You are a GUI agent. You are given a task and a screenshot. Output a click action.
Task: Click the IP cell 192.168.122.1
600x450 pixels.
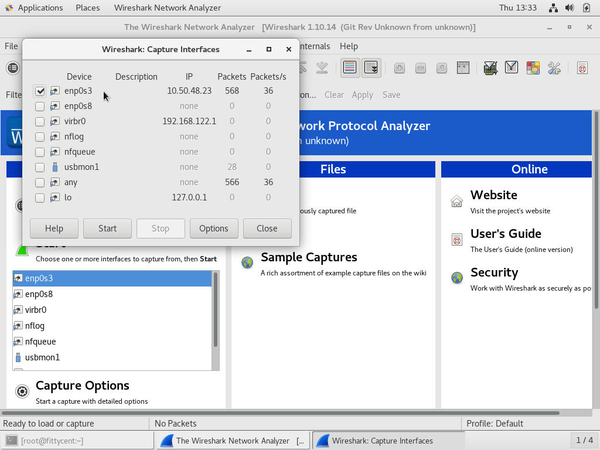tap(189, 121)
